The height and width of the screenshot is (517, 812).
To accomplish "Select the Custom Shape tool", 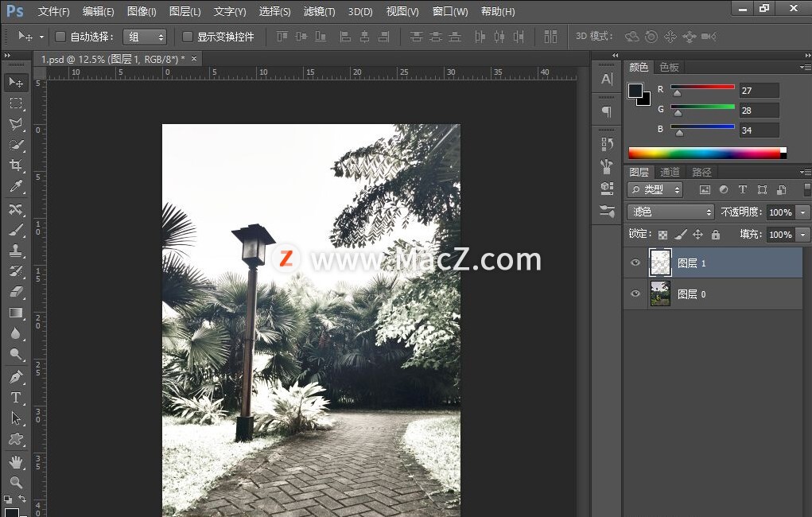I will point(16,439).
